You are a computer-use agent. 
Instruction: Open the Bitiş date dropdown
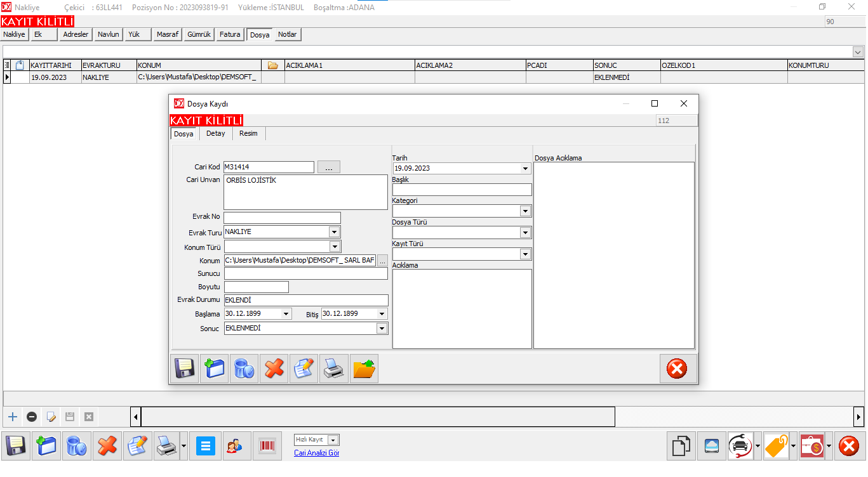click(x=382, y=314)
